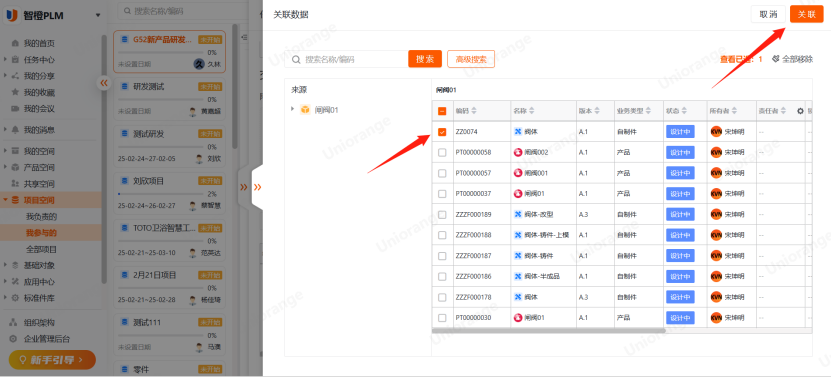Screen dimensions: 831x378
Task: Open 我负责的 under 项目空间
Action: coord(41,216)
